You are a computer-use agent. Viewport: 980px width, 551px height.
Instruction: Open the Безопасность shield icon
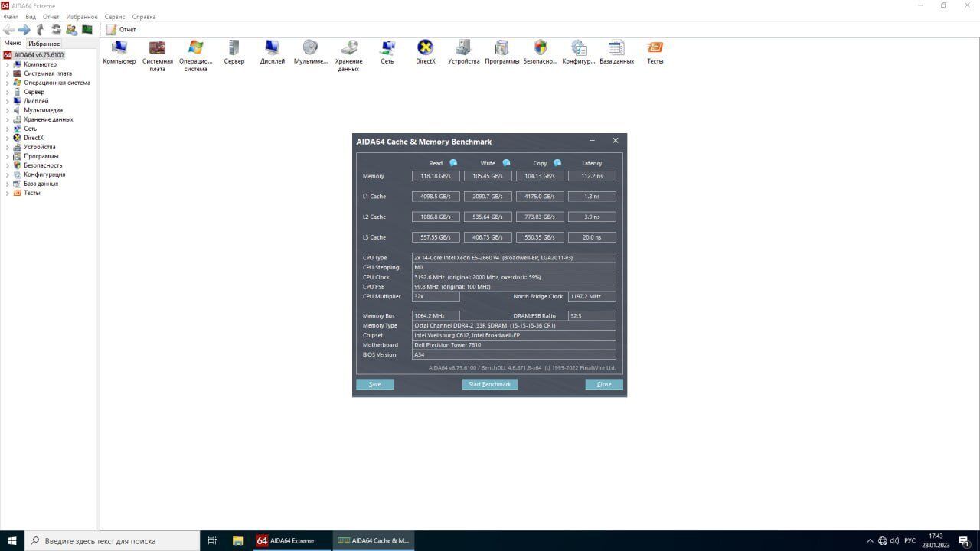[x=540, y=49]
